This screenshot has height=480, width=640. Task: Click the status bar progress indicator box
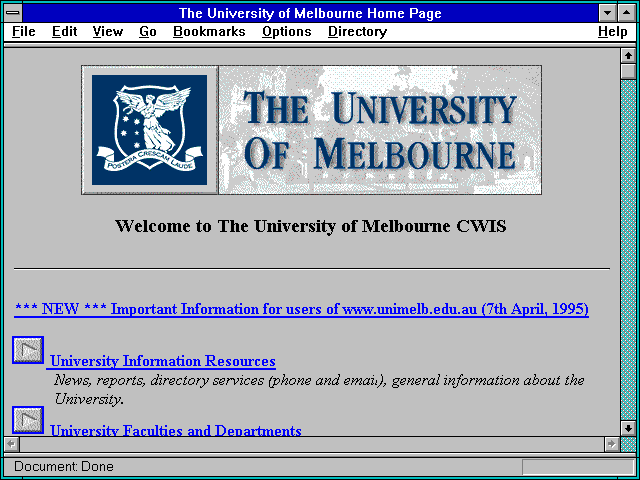578,467
